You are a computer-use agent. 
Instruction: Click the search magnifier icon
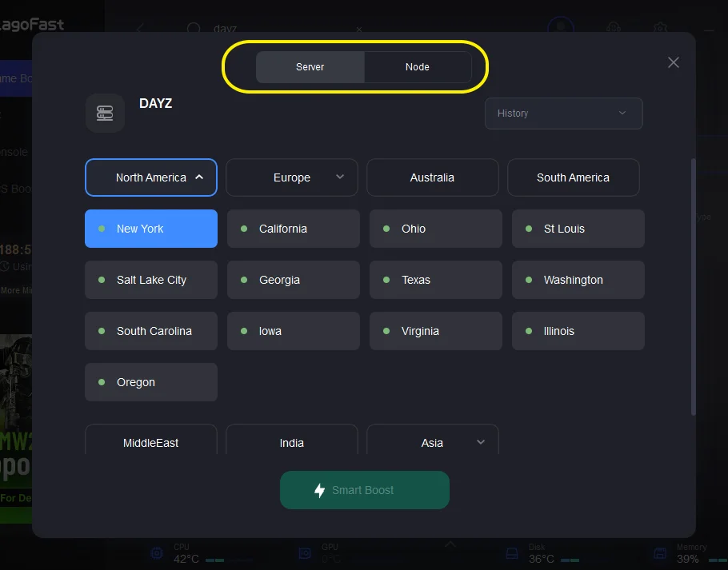pos(194,29)
